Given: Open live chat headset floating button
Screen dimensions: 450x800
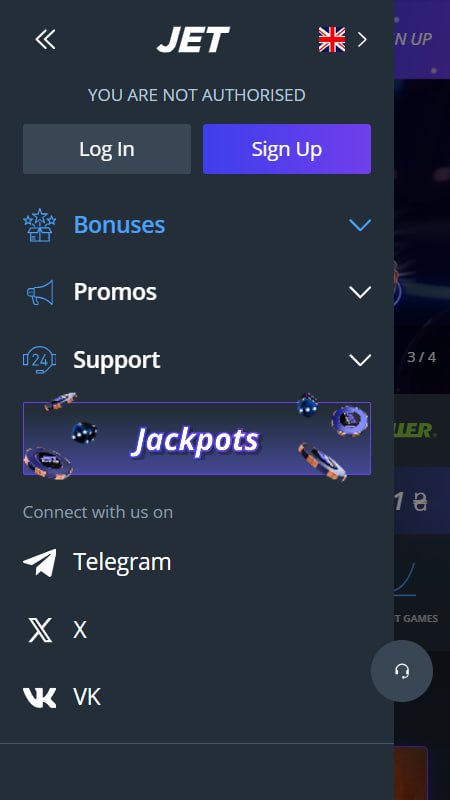Looking at the screenshot, I should click(x=402, y=671).
